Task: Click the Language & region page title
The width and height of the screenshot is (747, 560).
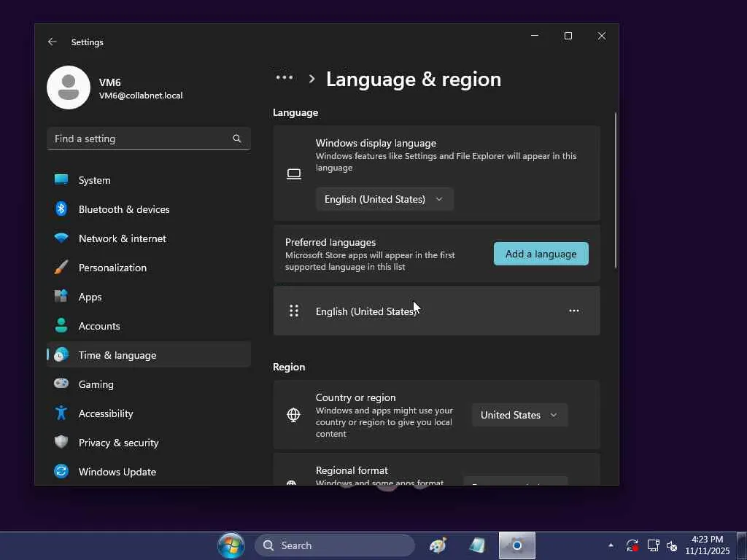Action: click(414, 79)
